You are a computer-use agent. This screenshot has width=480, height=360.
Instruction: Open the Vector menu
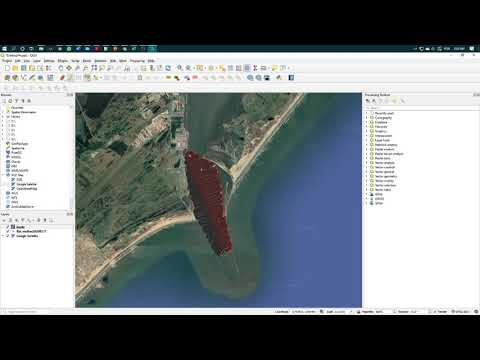coord(75,61)
